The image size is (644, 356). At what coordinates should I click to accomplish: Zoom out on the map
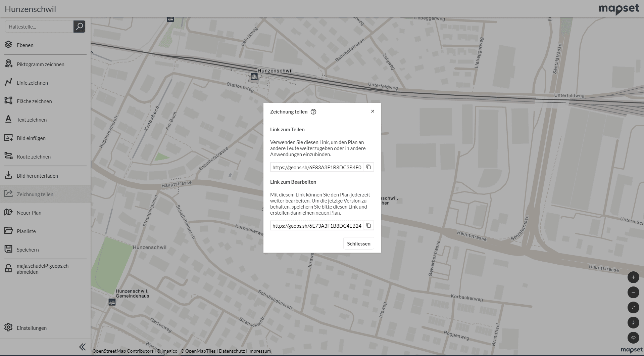[x=633, y=293]
